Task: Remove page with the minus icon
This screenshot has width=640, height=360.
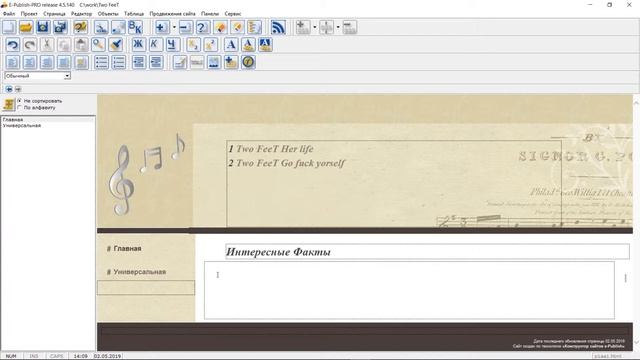Action: [186, 27]
